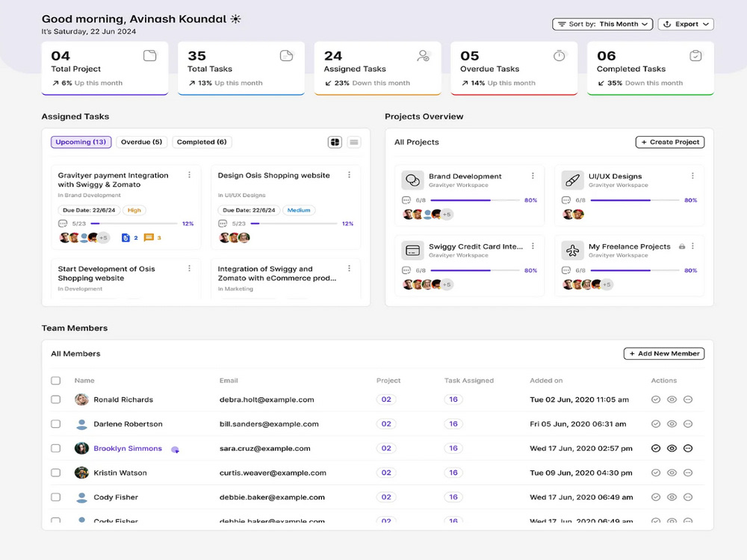Select the Overdue (5) tab
The width and height of the screenshot is (747, 560).
[141, 142]
